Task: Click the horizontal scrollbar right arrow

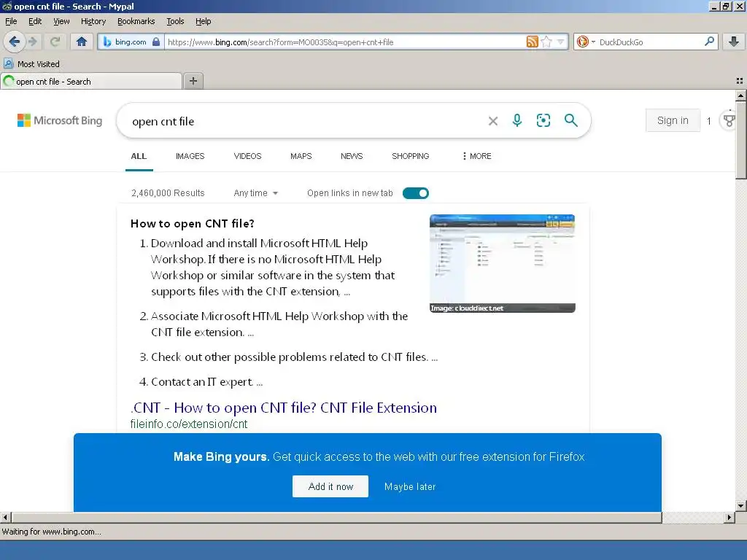Action: click(729, 517)
